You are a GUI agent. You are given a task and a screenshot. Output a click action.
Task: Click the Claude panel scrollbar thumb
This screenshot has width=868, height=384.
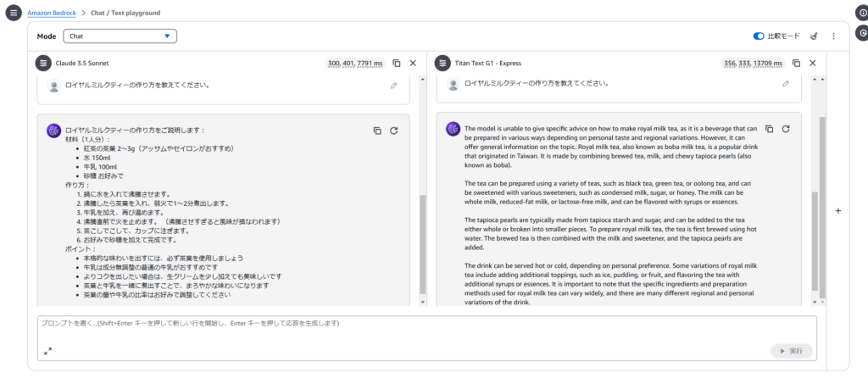[x=423, y=244]
